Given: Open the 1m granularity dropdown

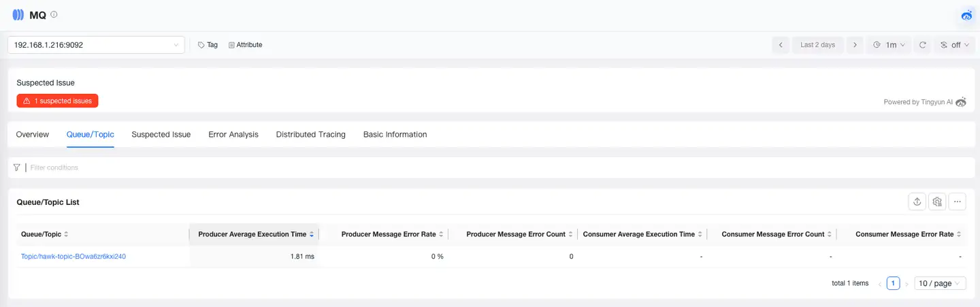Looking at the screenshot, I should pos(889,45).
